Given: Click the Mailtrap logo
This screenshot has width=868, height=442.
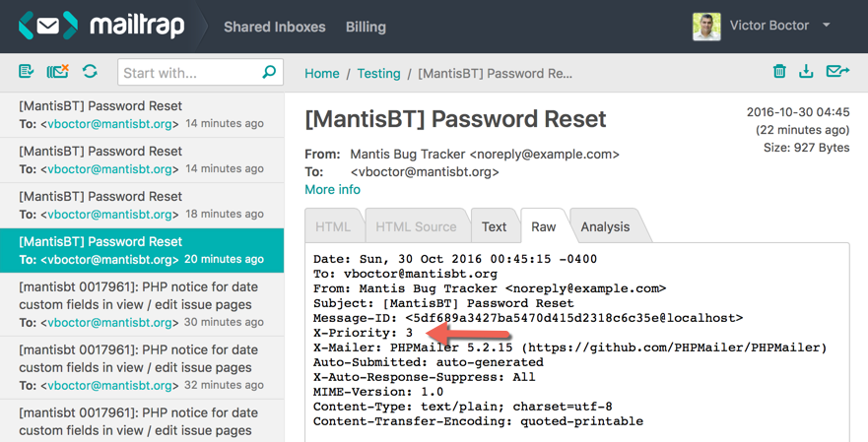Looking at the screenshot, I should [x=101, y=26].
